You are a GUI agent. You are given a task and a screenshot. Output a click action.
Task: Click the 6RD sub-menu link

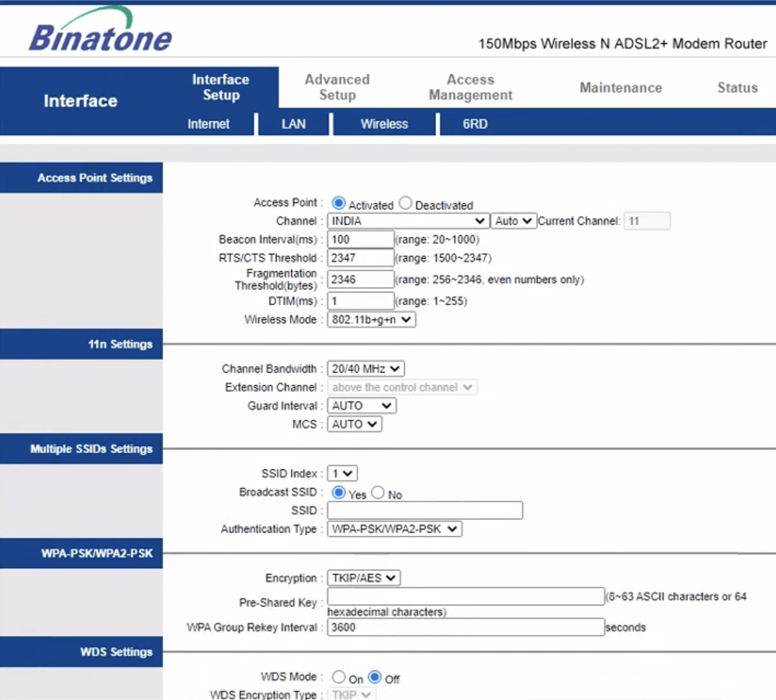475,124
